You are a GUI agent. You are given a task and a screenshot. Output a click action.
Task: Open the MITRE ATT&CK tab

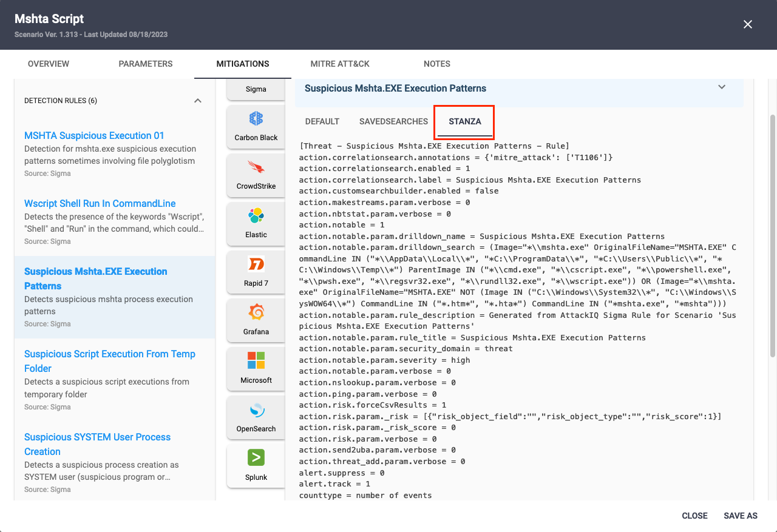[340, 64]
